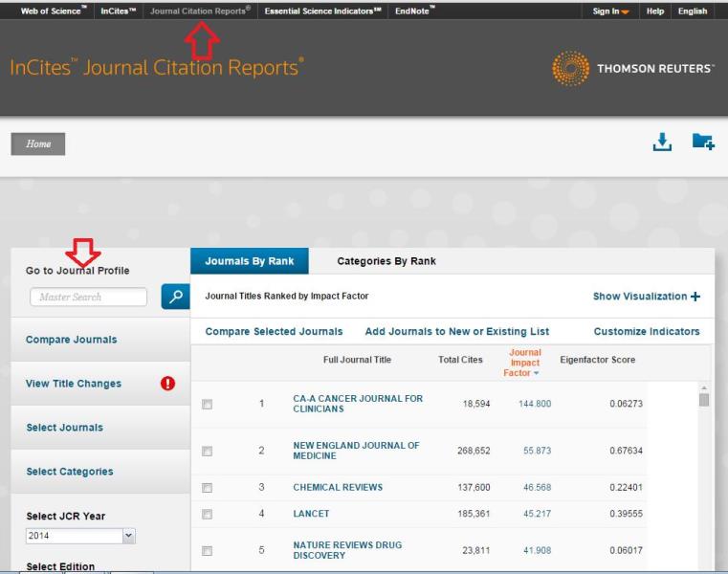This screenshot has height=574, width=728.
Task: Switch to Categories By Rank tab
Action: pyautogui.click(x=386, y=261)
